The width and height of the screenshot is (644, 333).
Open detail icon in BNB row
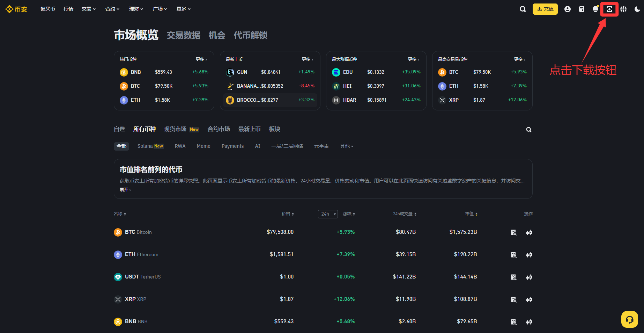pyautogui.click(x=514, y=322)
